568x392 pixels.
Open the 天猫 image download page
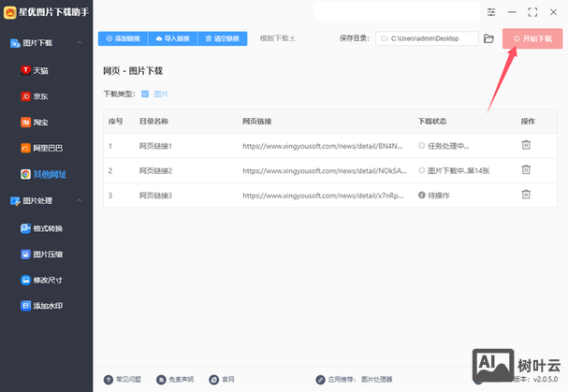35,70
